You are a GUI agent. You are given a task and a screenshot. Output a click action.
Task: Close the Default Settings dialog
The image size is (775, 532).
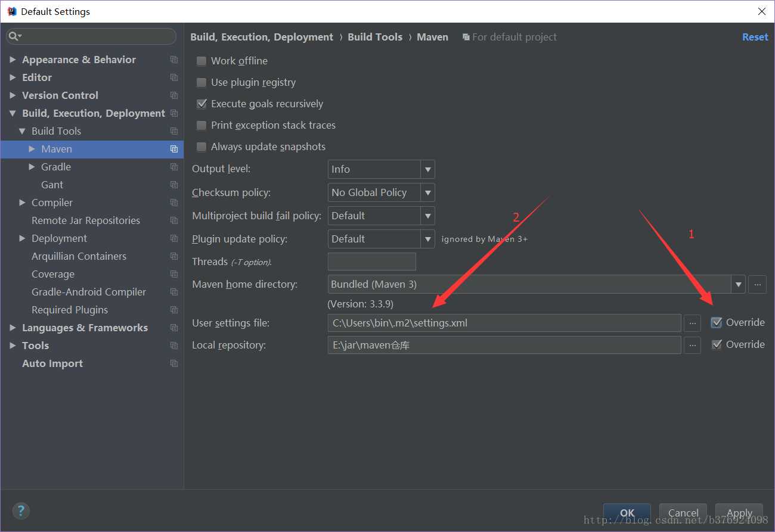761,11
